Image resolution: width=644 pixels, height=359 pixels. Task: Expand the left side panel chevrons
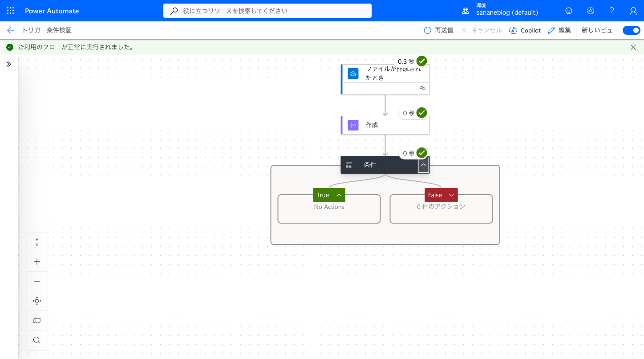(9, 64)
